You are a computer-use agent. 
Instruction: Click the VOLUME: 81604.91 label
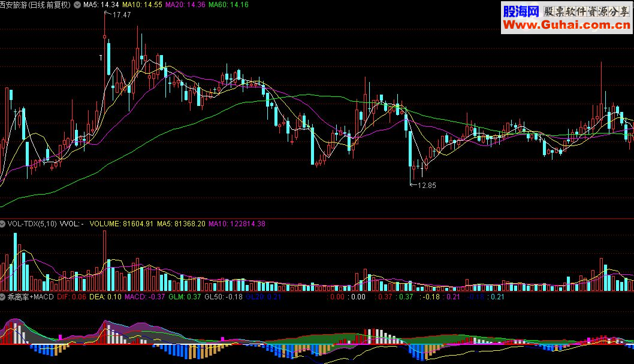[121, 224]
